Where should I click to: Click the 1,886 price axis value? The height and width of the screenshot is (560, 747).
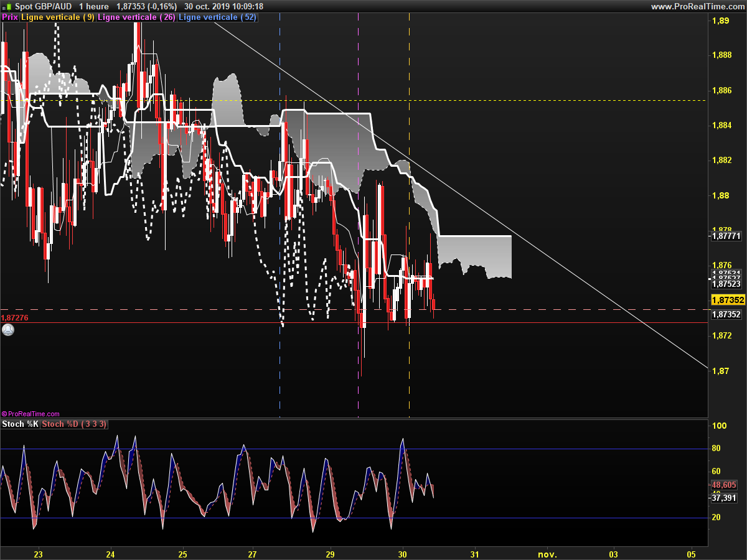click(x=721, y=91)
